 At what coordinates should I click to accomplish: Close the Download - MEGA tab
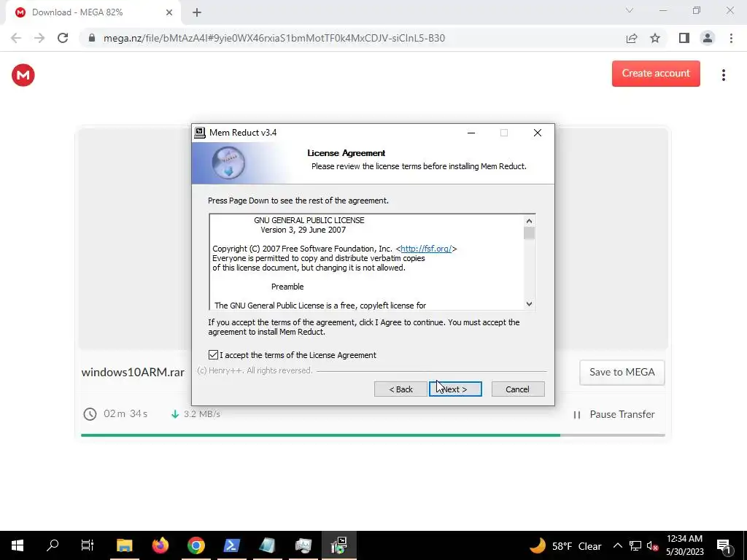(x=169, y=12)
